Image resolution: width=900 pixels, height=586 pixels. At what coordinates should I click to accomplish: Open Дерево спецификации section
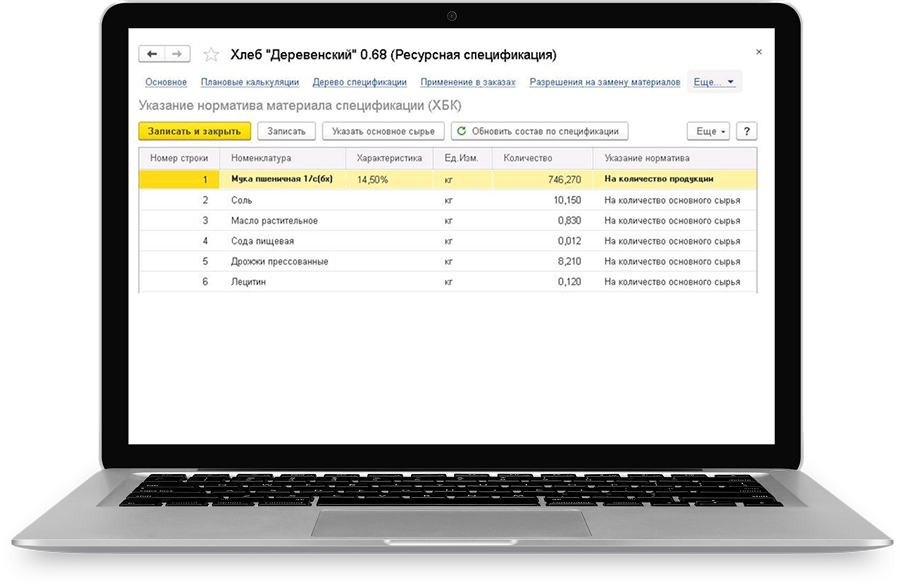(x=359, y=82)
